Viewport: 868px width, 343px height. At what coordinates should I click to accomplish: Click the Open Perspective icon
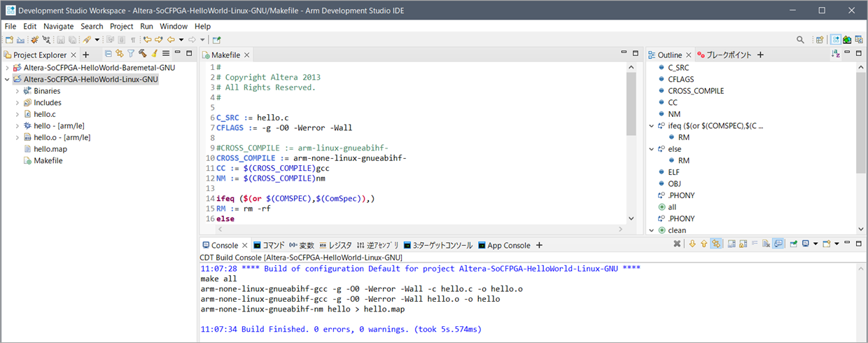(x=820, y=40)
